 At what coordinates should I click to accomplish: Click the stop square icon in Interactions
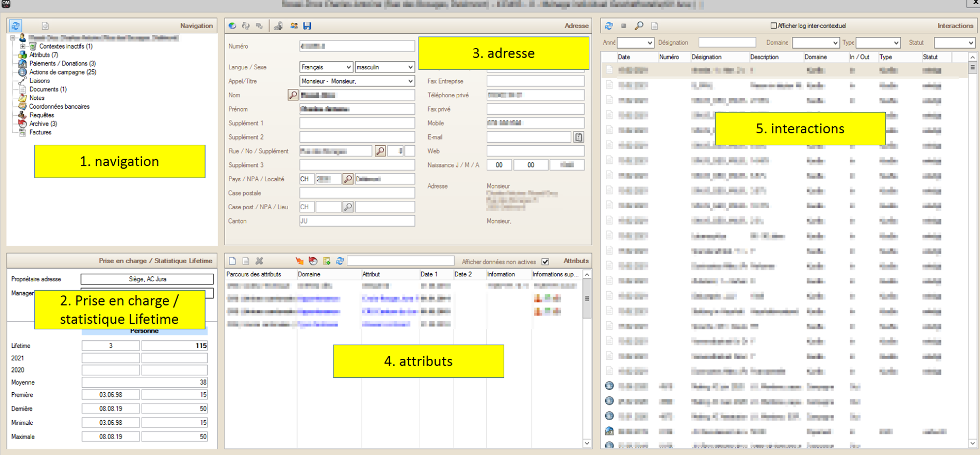(x=624, y=25)
